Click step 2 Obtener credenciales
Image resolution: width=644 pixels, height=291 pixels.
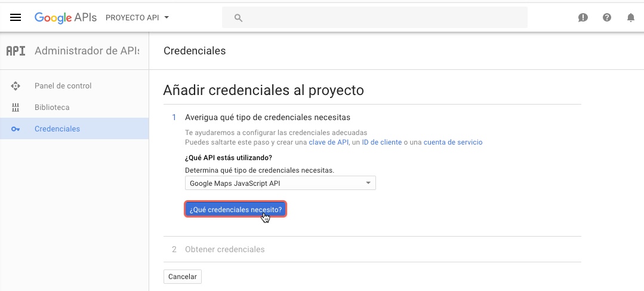coord(224,249)
